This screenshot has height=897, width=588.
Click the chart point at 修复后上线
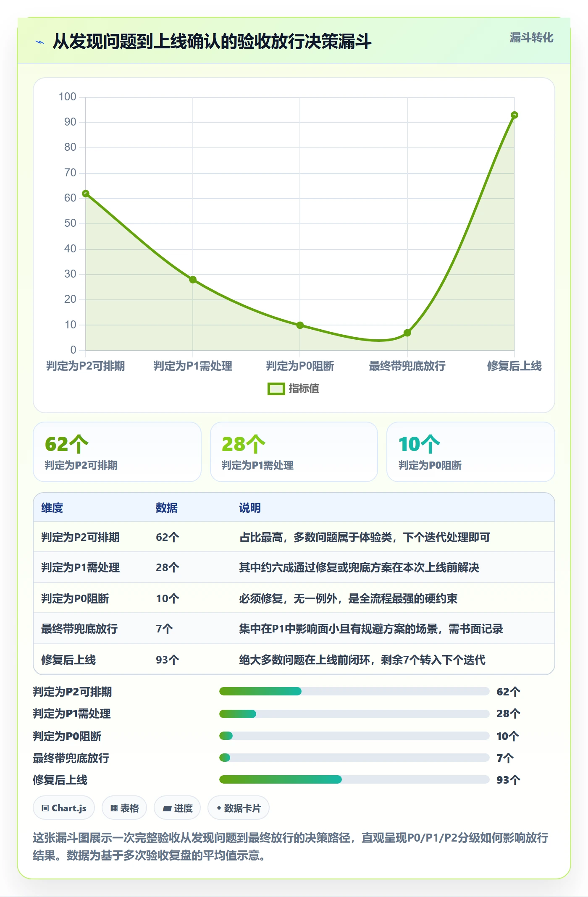click(x=514, y=115)
